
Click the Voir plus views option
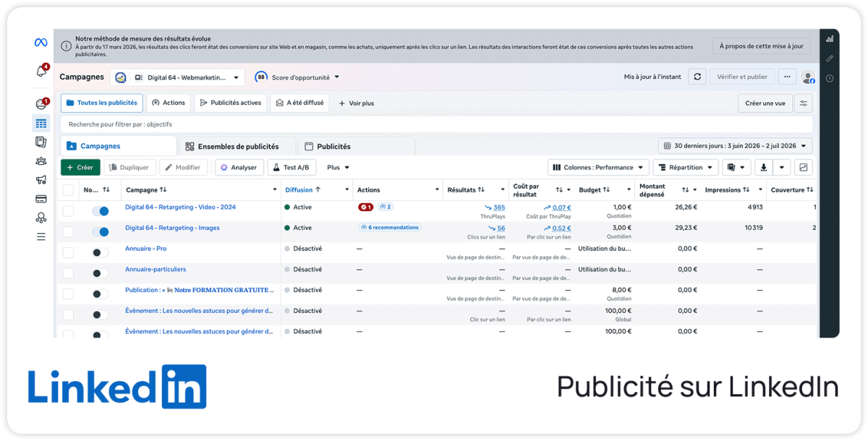click(357, 103)
